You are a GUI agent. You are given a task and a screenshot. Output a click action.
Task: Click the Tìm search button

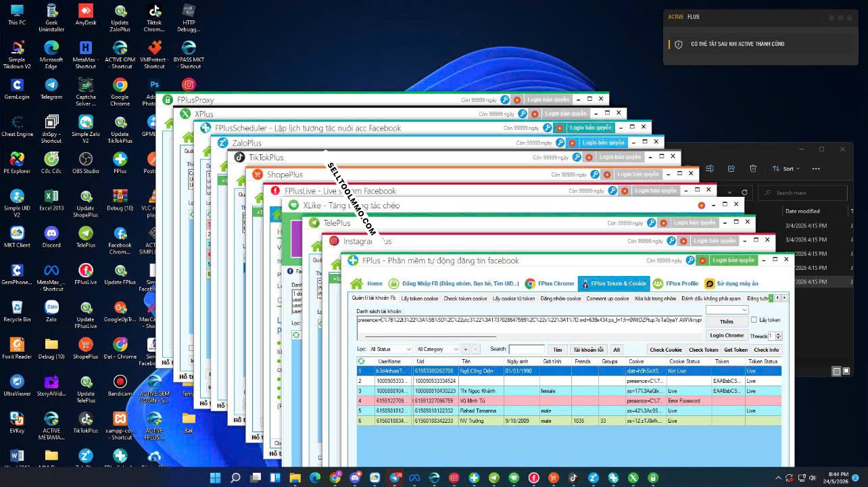click(557, 350)
